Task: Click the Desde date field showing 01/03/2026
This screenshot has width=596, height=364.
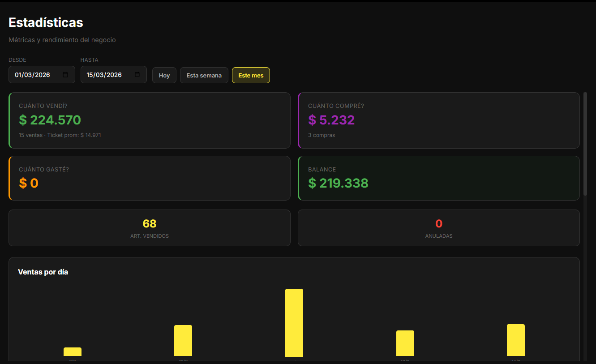Action: [x=33, y=75]
